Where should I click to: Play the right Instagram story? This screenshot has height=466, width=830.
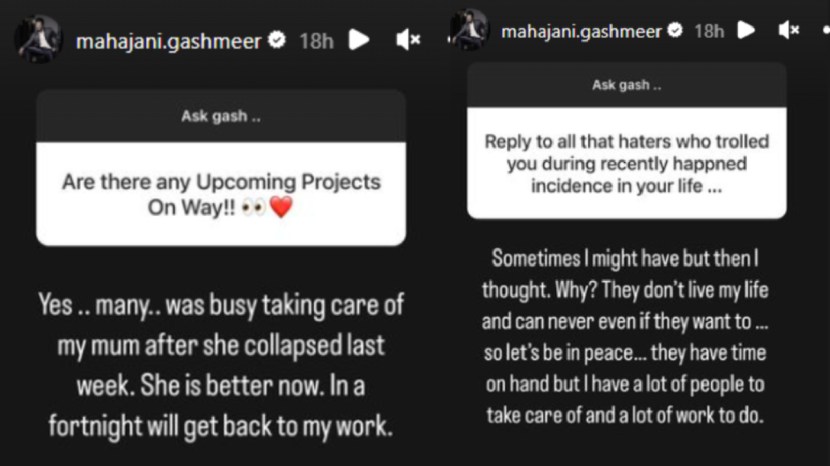(746, 30)
